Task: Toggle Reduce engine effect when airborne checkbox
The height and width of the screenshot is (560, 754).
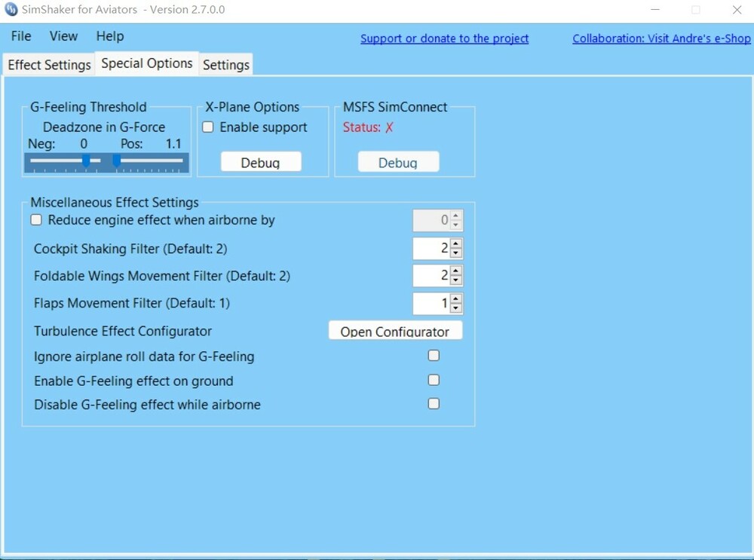Action: pyautogui.click(x=36, y=220)
